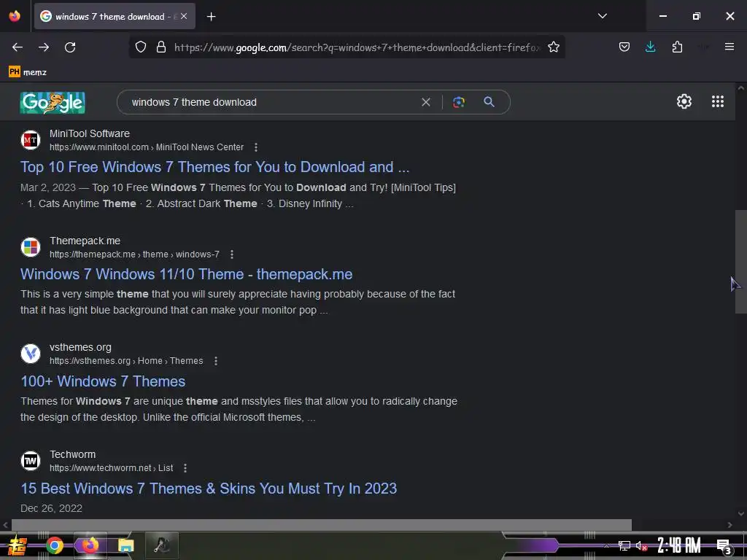Go forward to the next page

coord(44,47)
